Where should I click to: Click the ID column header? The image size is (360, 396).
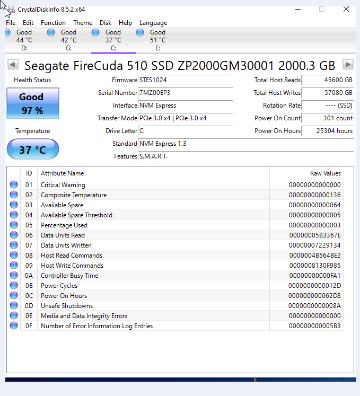[x=29, y=173]
